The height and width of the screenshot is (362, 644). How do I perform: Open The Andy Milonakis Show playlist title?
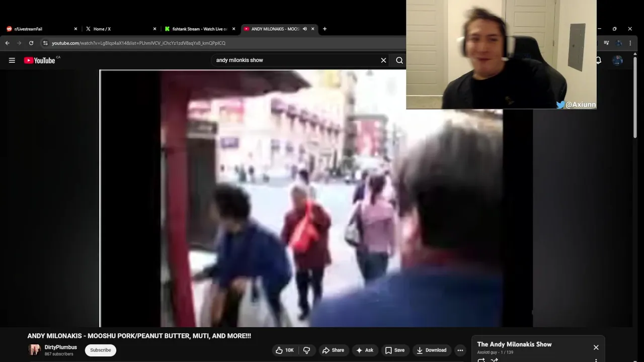(x=514, y=344)
